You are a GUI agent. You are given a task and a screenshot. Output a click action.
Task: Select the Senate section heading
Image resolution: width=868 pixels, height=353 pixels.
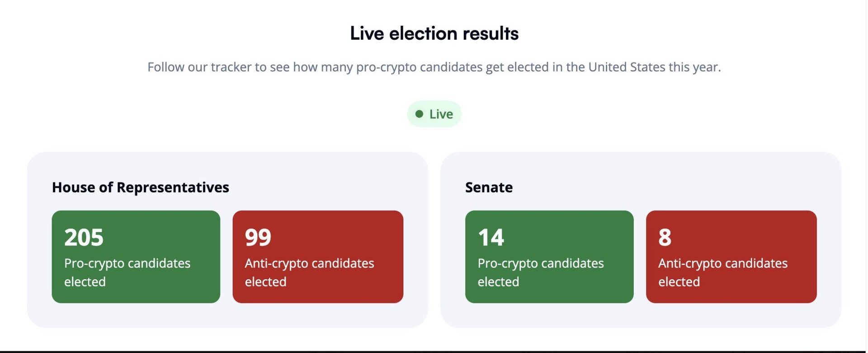tap(489, 187)
